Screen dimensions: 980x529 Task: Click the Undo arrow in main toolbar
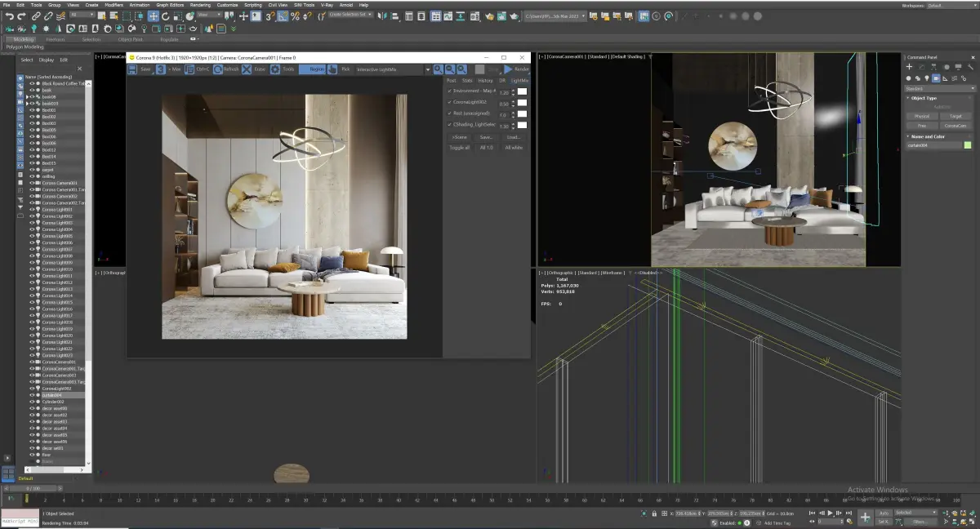(9, 16)
